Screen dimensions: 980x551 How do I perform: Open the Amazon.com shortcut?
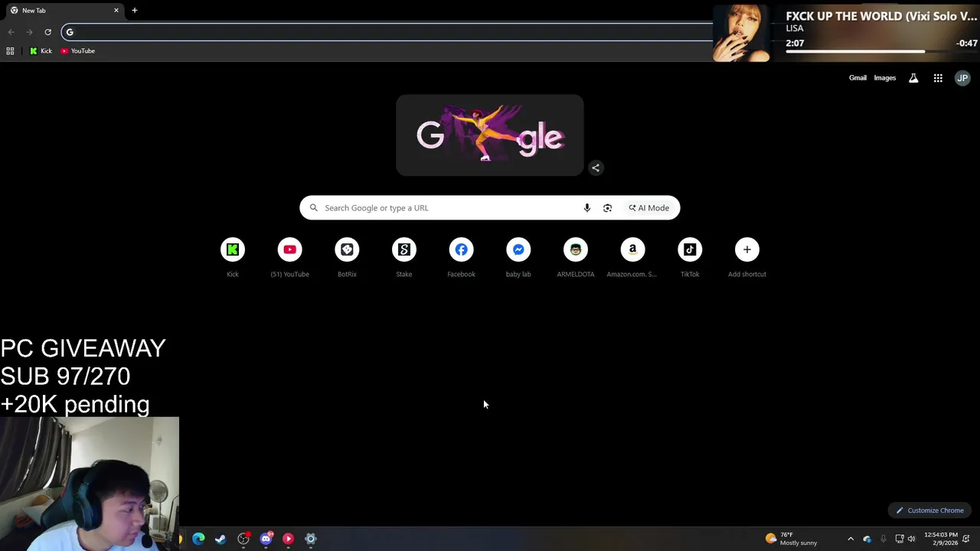[632, 257]
